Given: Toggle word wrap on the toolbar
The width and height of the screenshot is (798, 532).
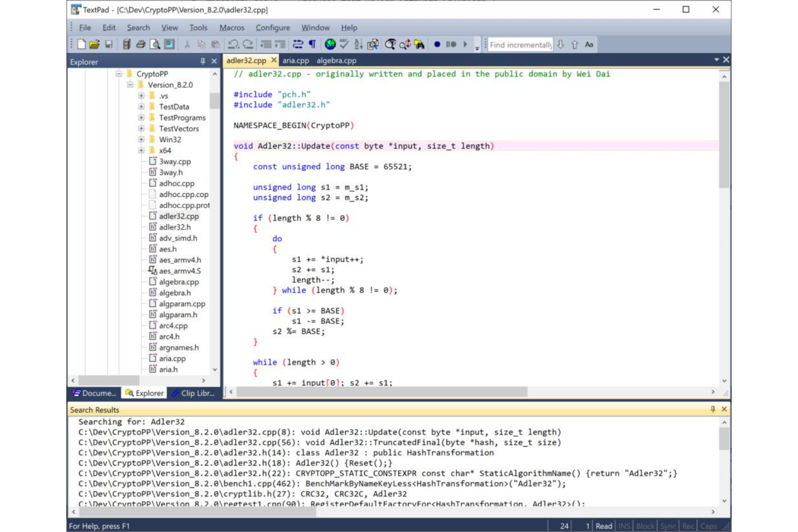Looking at the screenshot, I should tap(298, 45).
